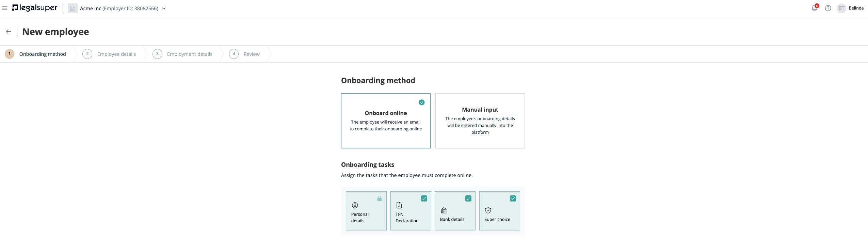Uncheck the TFN Declaration task checkbox

[x=424, y=198]
